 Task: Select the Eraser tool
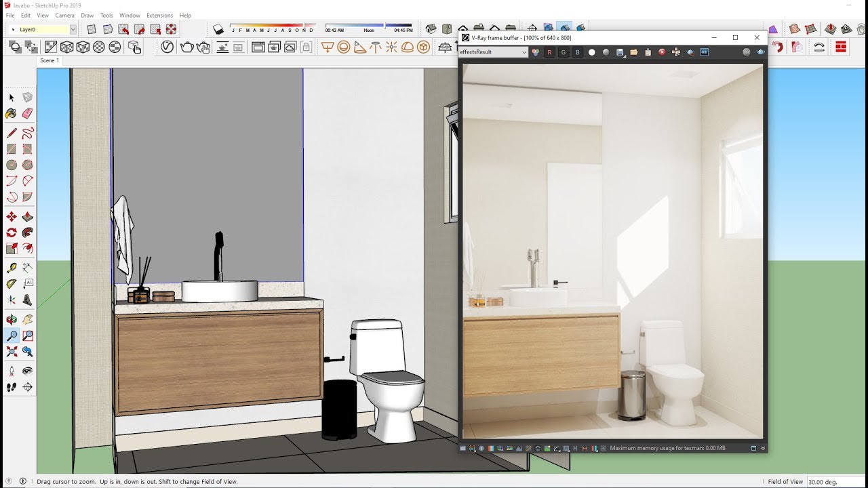click(27, 114)
